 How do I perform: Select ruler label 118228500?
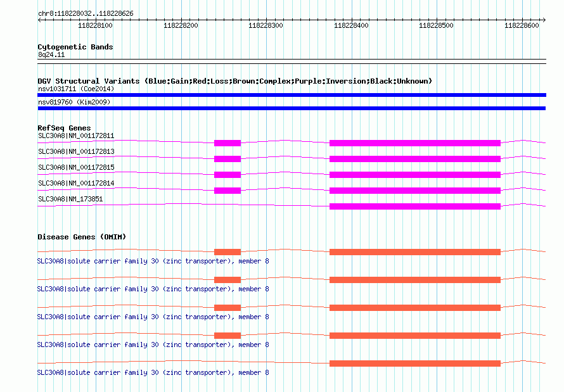click(x=437, y=25)
